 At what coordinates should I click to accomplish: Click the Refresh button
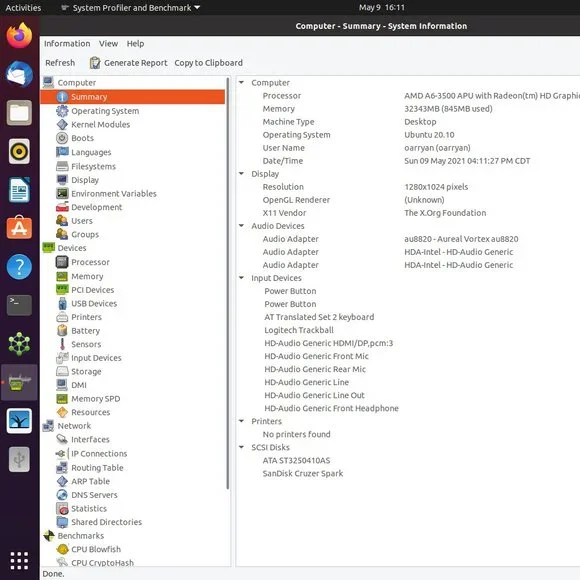[x=60, y=63]
